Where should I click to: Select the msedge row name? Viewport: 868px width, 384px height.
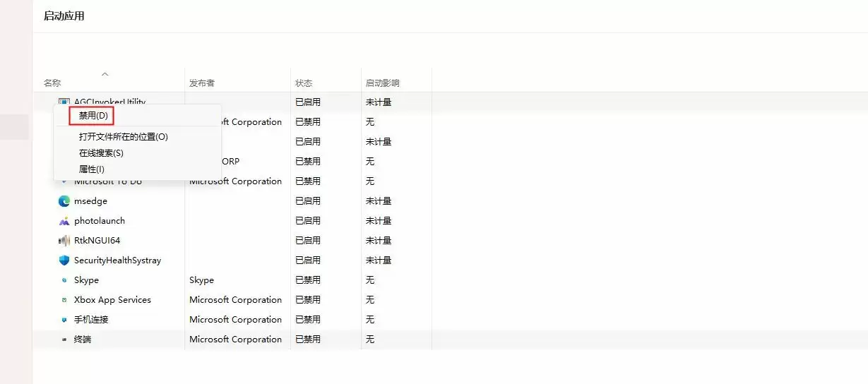90,201
